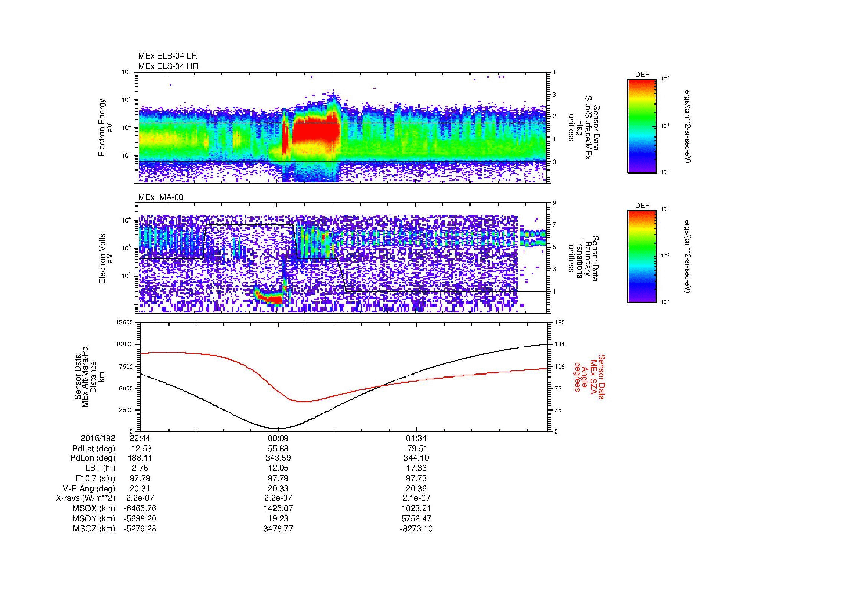Click the 'LST (hr)' row label

click(100, 468)
